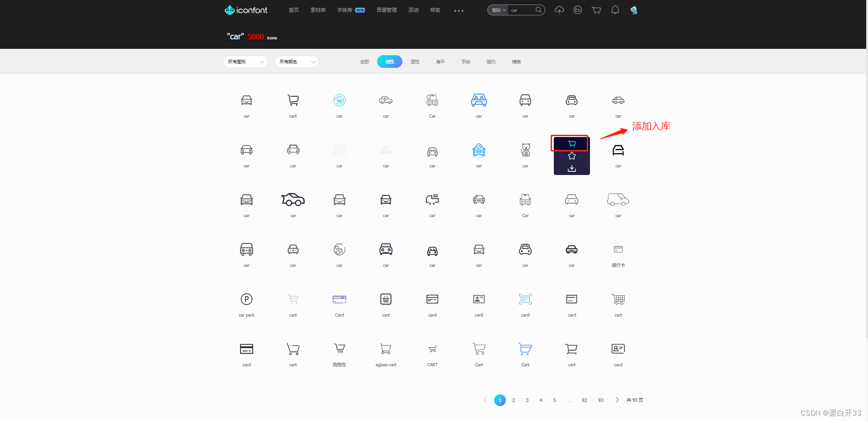
Task: Switch language with the En icon
Action: point(577,9)
